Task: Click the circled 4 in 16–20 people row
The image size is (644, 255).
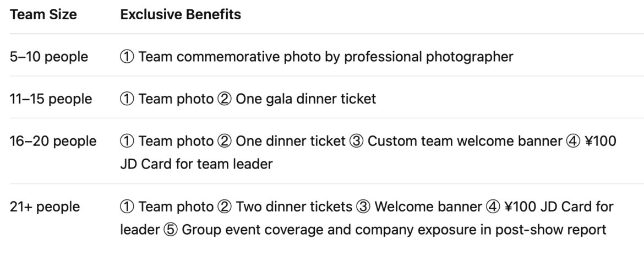Action: tap(573, 142)
